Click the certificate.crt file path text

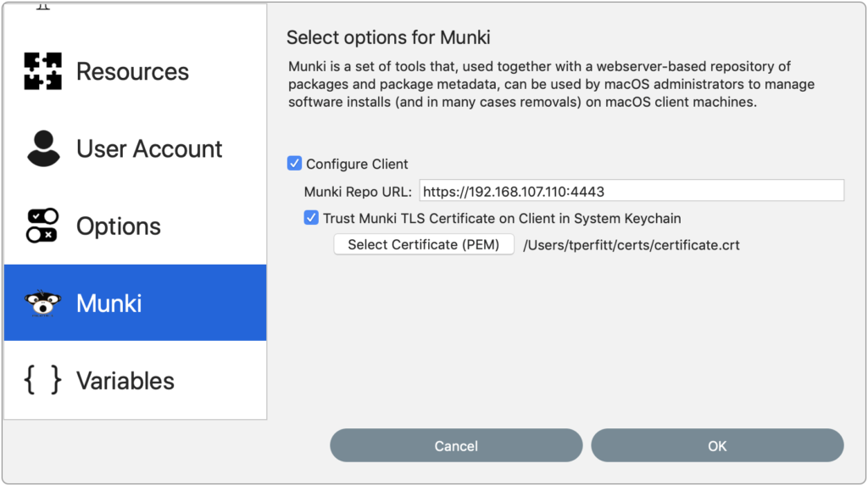click(x=631, y=245)
